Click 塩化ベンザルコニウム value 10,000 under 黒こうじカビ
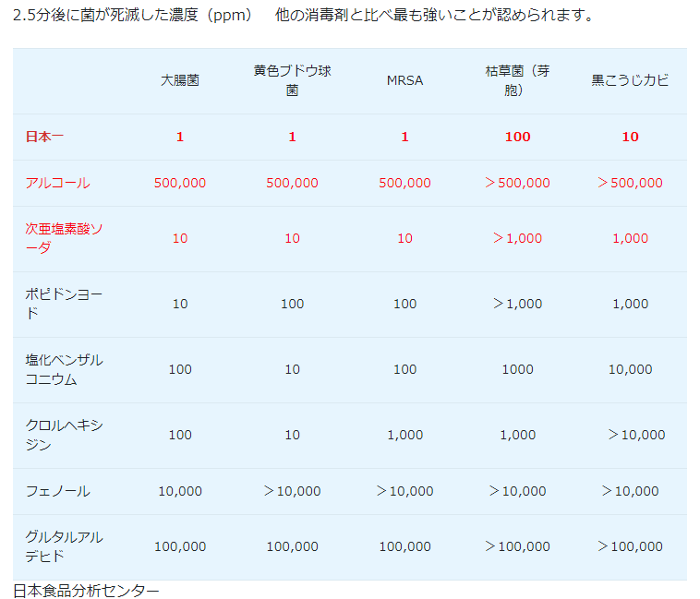The image size is (700, 599). point(630,369)
